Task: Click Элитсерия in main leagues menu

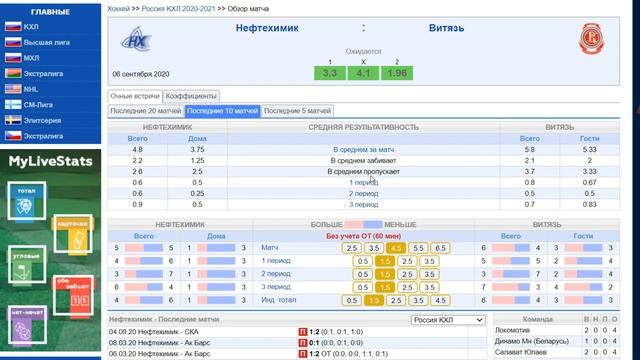Action: pos(42,120)
